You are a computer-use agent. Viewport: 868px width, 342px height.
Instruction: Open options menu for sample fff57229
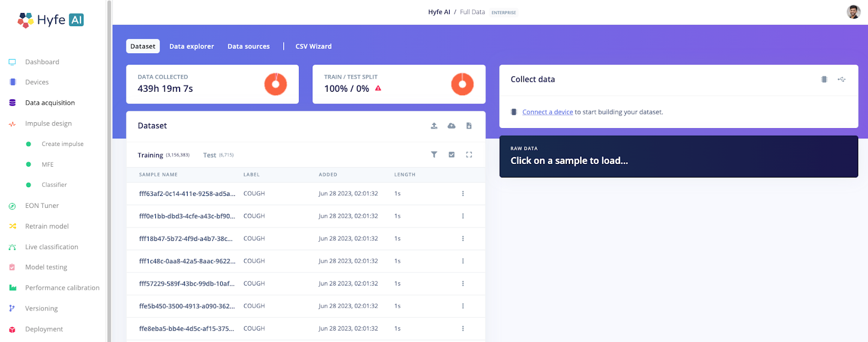tap(463, 284)
